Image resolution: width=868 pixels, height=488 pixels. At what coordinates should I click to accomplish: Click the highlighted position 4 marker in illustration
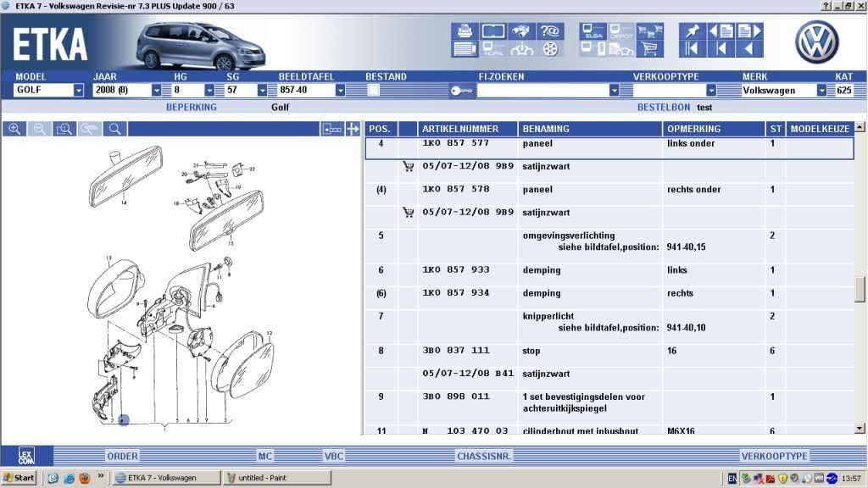124,420
